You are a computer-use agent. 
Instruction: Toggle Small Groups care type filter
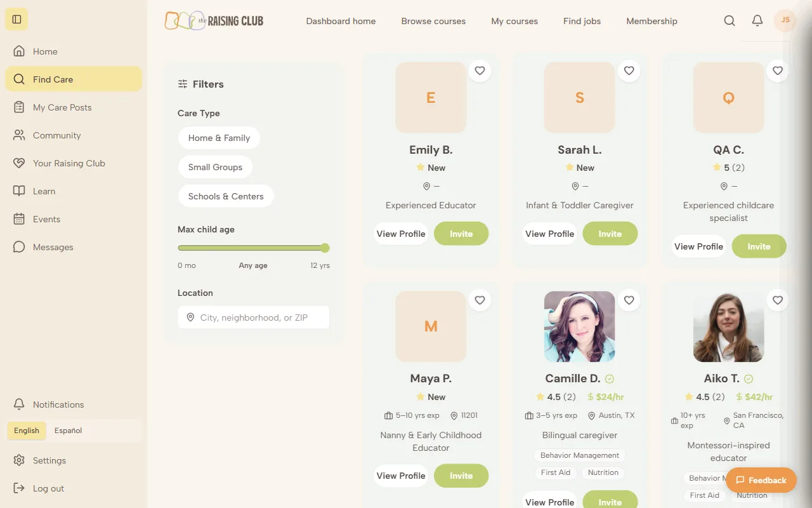point(215,167)
